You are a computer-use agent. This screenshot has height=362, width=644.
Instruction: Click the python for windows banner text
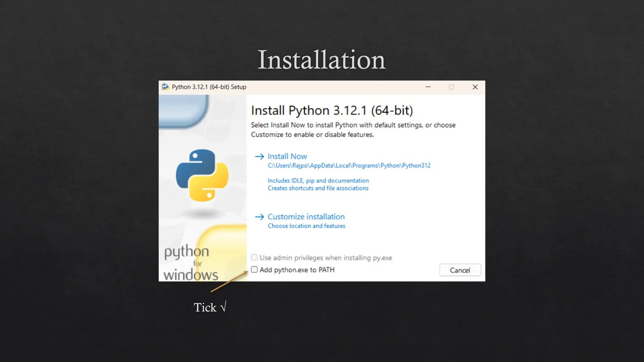tap(190, 263)
